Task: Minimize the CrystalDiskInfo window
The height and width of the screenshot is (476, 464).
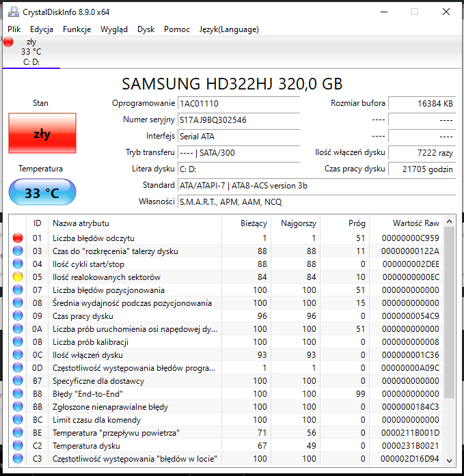Action: [384, 12]
